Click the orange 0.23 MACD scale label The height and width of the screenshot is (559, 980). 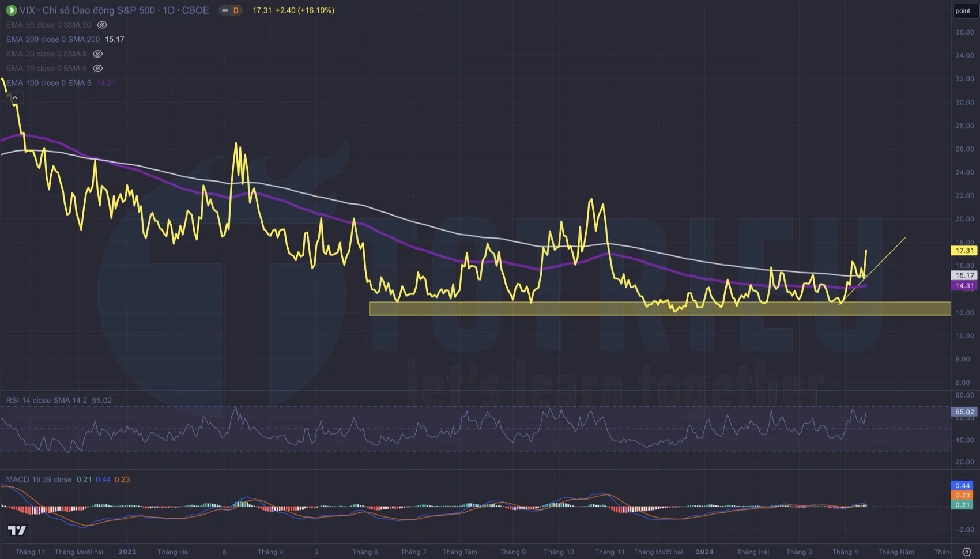[x=963, y=495]
